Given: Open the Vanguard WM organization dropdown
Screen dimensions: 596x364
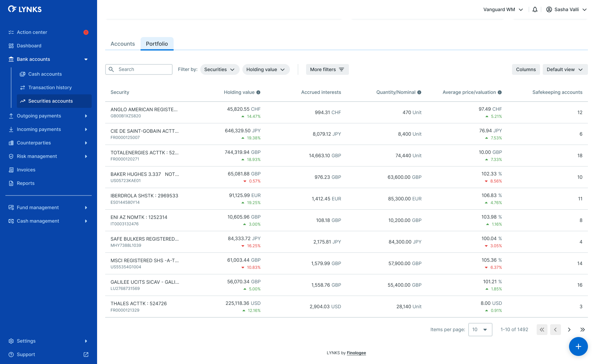Looking at the screenshot, I should pyautogui.click(x=503, y=9).
